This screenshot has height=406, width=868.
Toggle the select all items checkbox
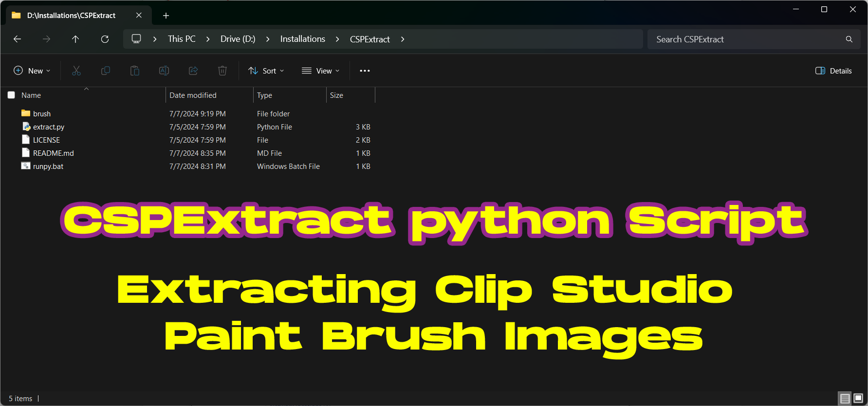[x=11, y=95]
